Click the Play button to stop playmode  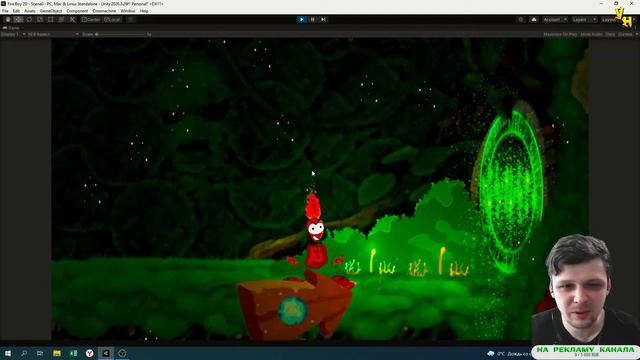(302, 20)
